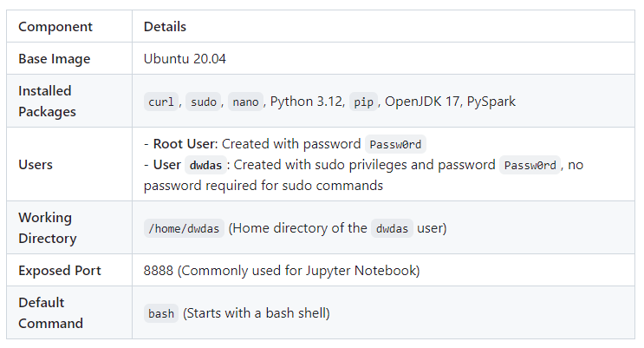Screen dimensions: 644x348
Task: Click the "sudo" code tag
Action: 204,102
